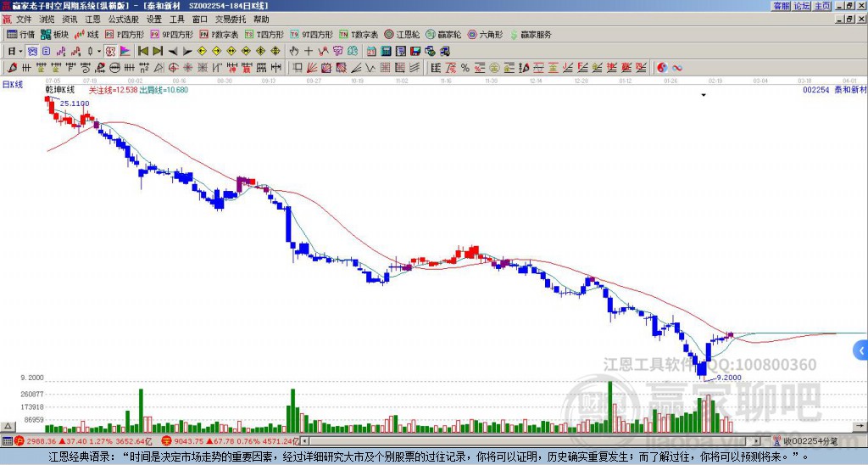Click the blue side-panel collapse arrow

coord(861,350)
